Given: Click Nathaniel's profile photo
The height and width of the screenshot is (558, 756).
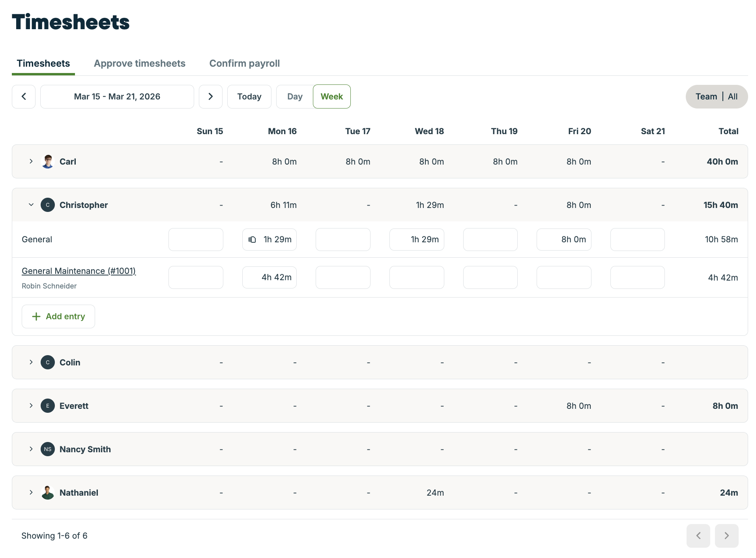Looking at the screenshot, I should (x=48, y=492).
